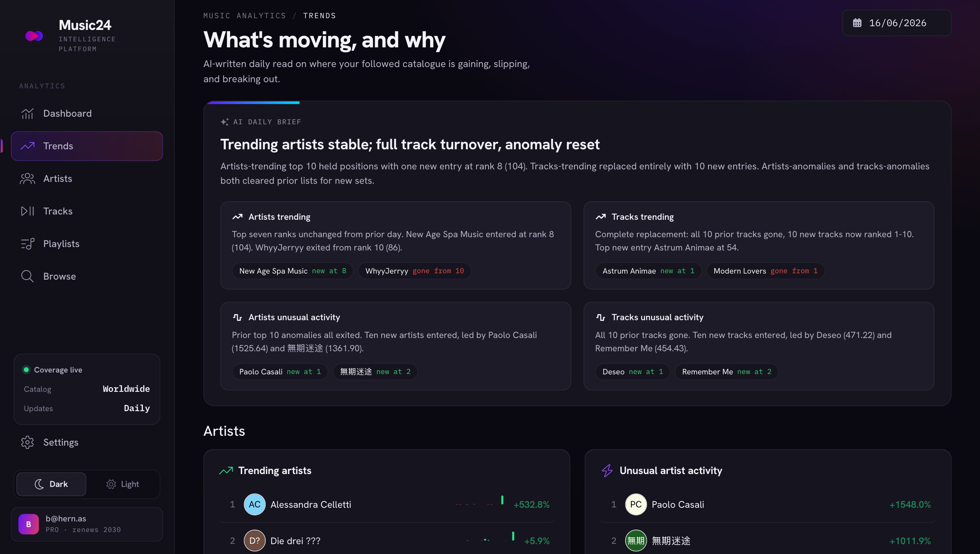Click the 16/06/2026 date field
980x554 pixels.
tap(897, 23)
